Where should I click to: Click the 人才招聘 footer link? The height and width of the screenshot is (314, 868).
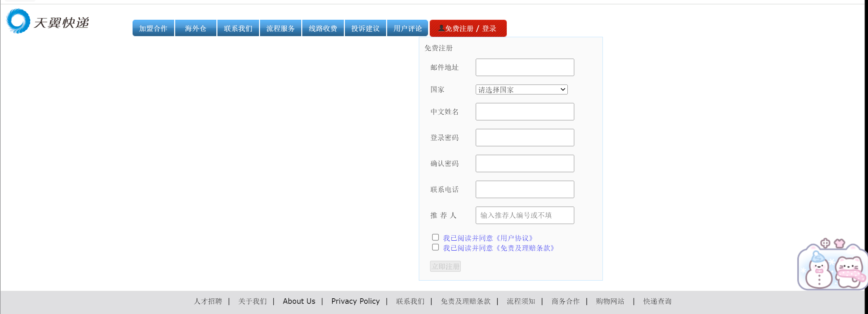pos(208,301)
